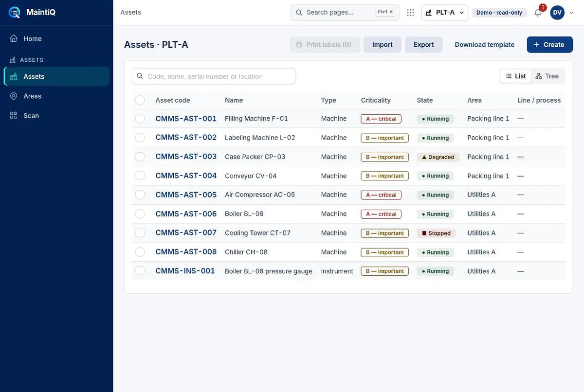
Task: Click the Create button
Action: [x=549, y=45]
